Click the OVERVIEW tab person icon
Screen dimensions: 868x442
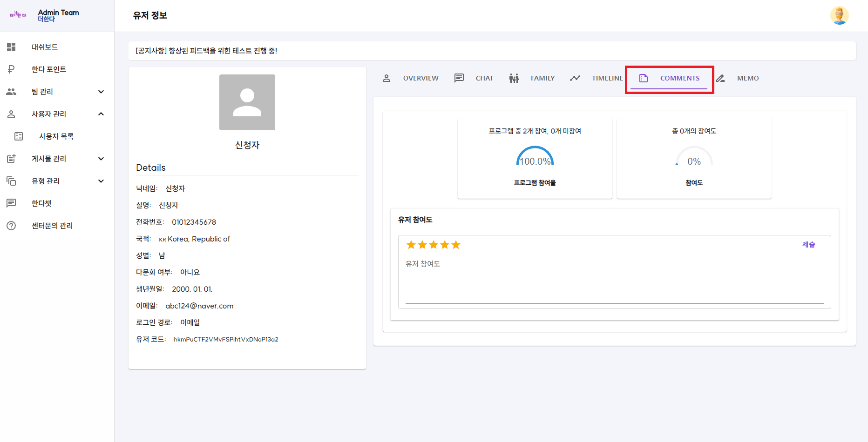click(387, 78)
